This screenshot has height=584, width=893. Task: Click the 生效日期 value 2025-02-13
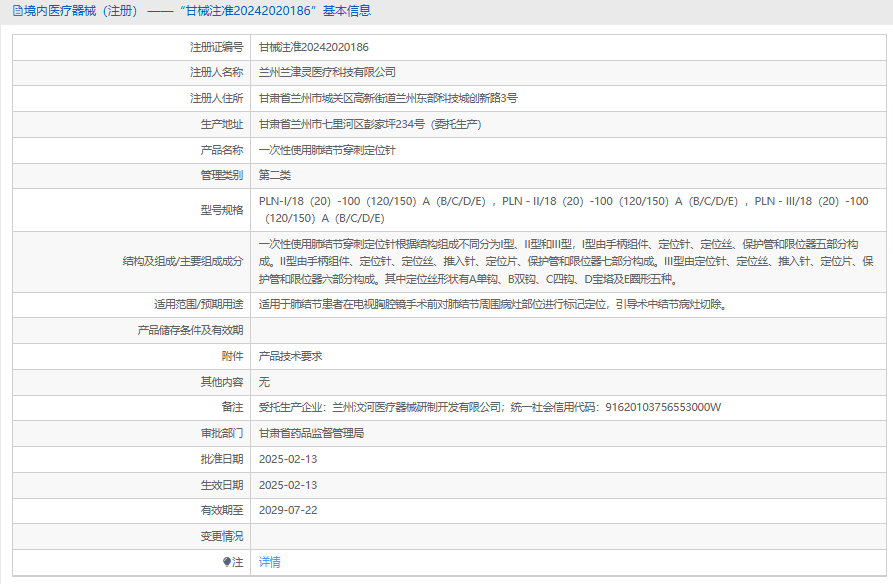288,485
